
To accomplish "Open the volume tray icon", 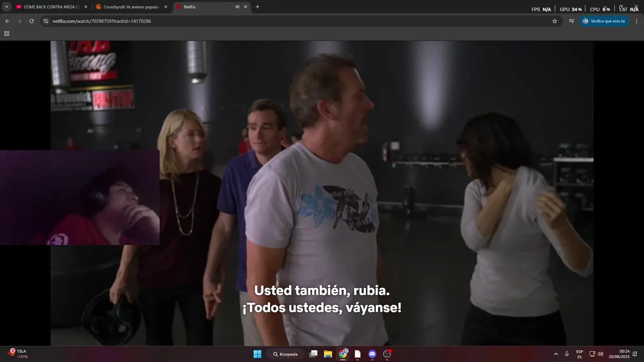I will (600, 354).
